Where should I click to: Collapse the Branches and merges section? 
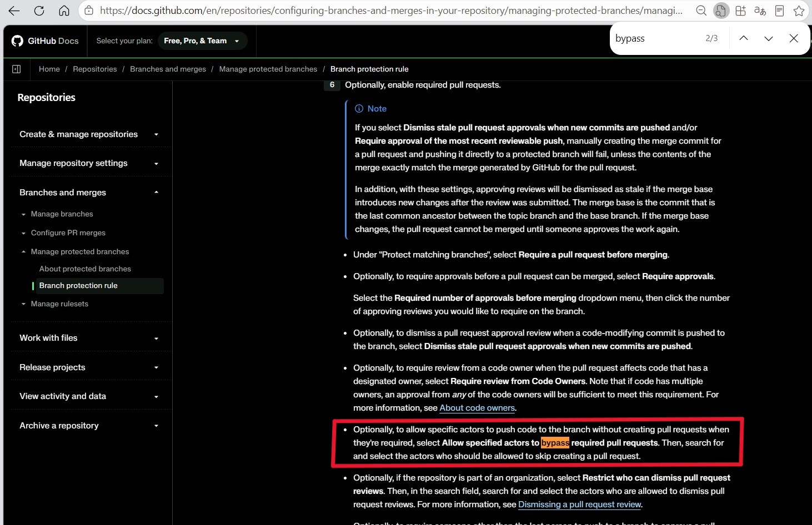click(x=89, y=193)
